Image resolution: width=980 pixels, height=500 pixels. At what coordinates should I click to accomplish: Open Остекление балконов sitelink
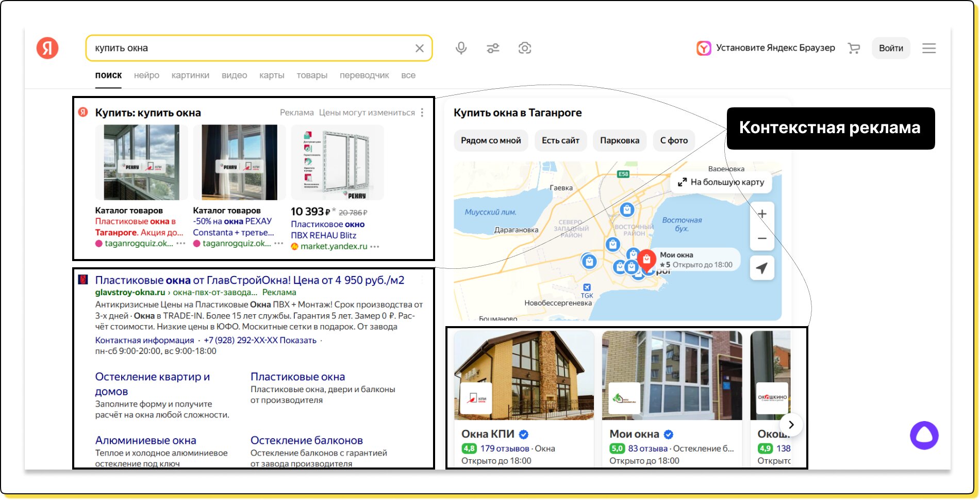306,441
